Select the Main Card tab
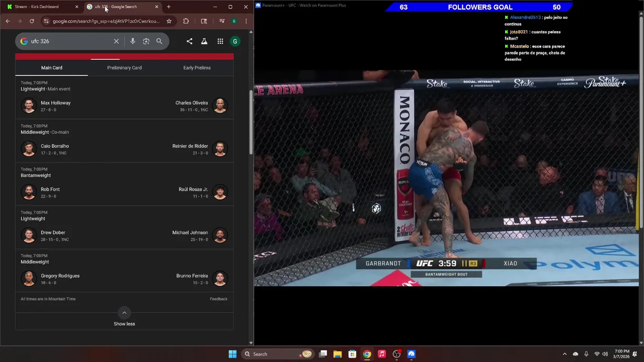 pos(52,68)
